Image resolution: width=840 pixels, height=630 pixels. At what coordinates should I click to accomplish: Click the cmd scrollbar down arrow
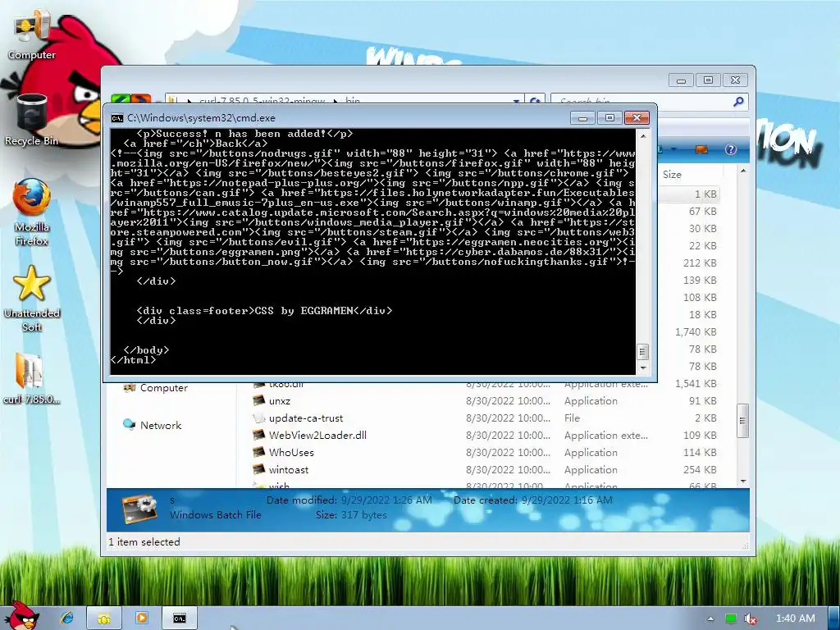coord(643,367)
